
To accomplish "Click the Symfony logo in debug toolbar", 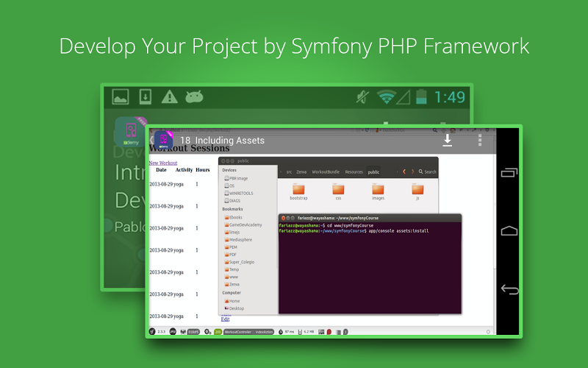I will (x=152, y=332).
